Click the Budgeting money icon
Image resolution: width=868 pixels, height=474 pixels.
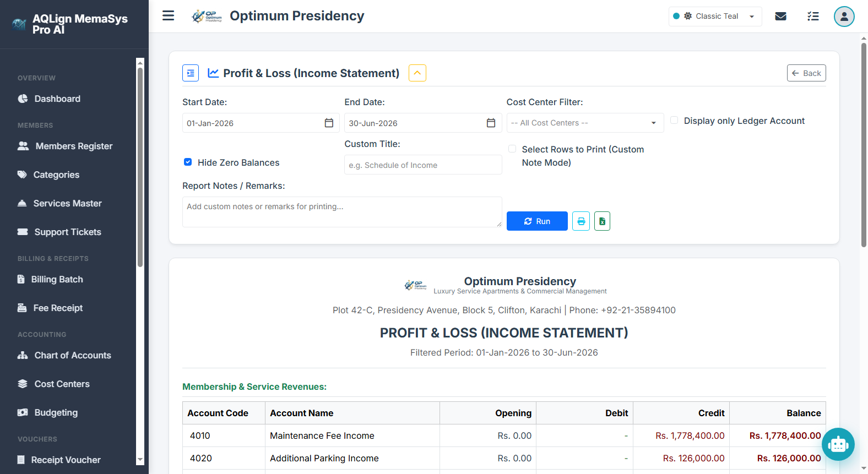(x=23, y=412)
